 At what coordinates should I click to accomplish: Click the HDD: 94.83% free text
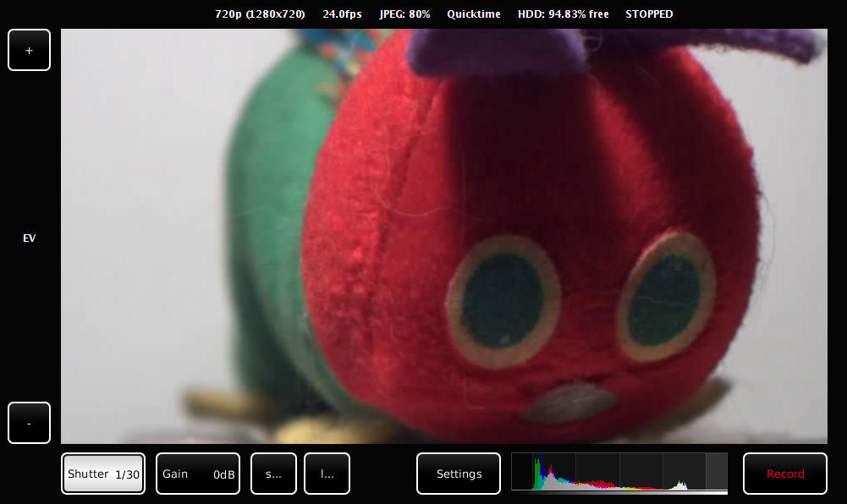(x=563, y=14)
